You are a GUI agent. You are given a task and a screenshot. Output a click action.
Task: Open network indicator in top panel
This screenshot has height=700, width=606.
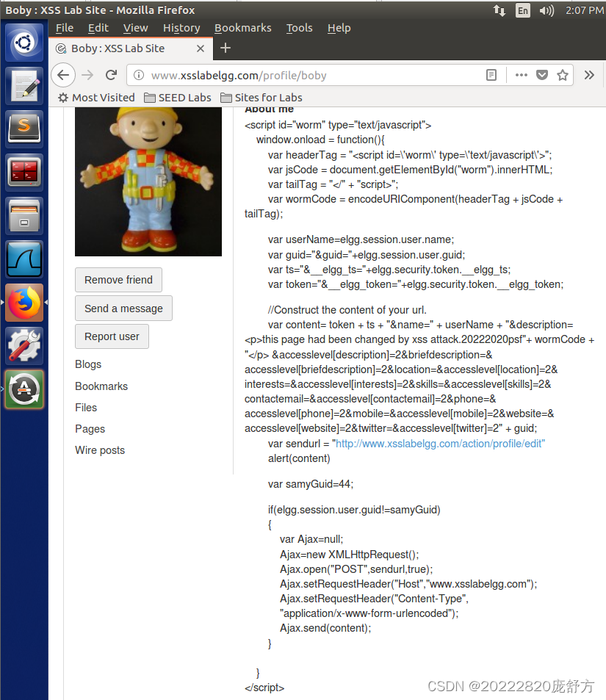pos(499,10)
